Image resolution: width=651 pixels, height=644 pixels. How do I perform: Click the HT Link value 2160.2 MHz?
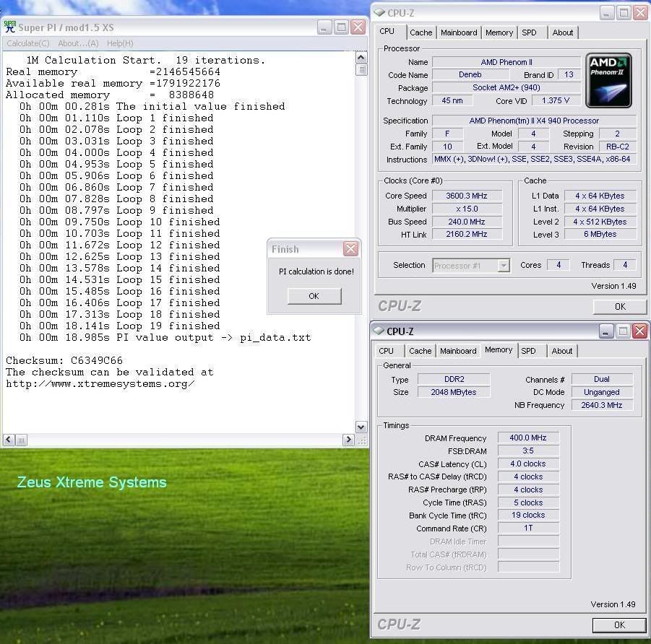pyautogui.click(x=467, y=234)
